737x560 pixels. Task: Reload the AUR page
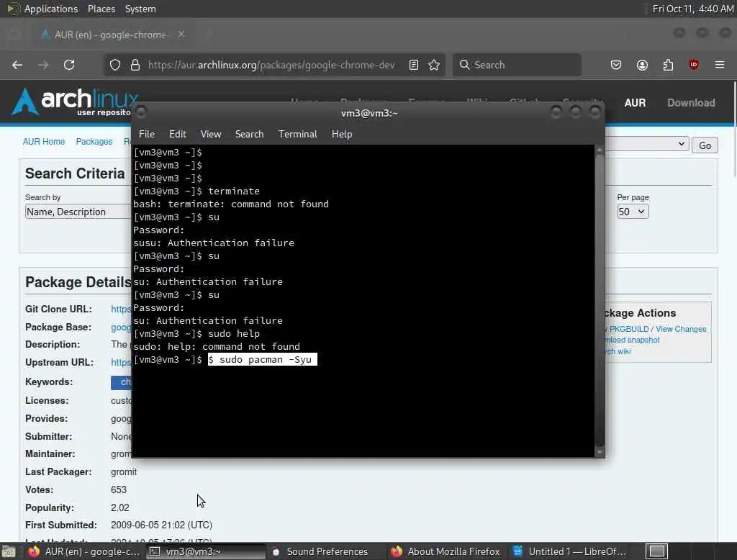coord(69,65)
